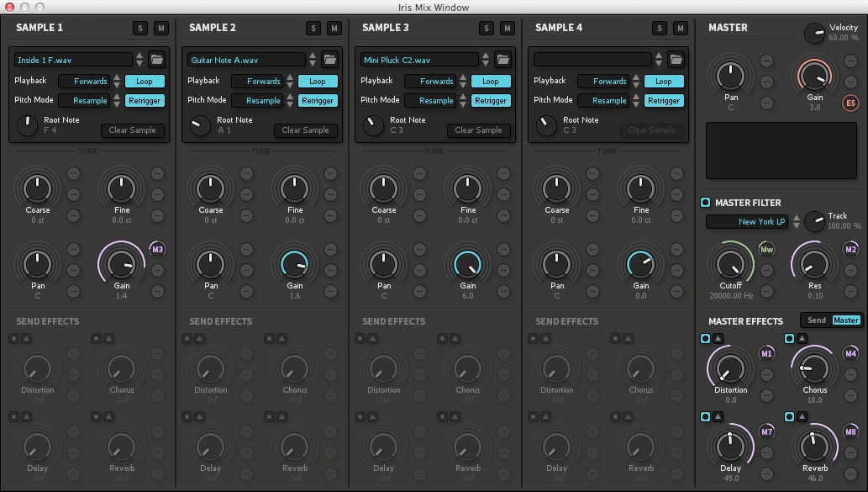Toggle Retrigger on Sample 2
The height and width of the screenshot is (492, 868).
[x=318, y=101]
